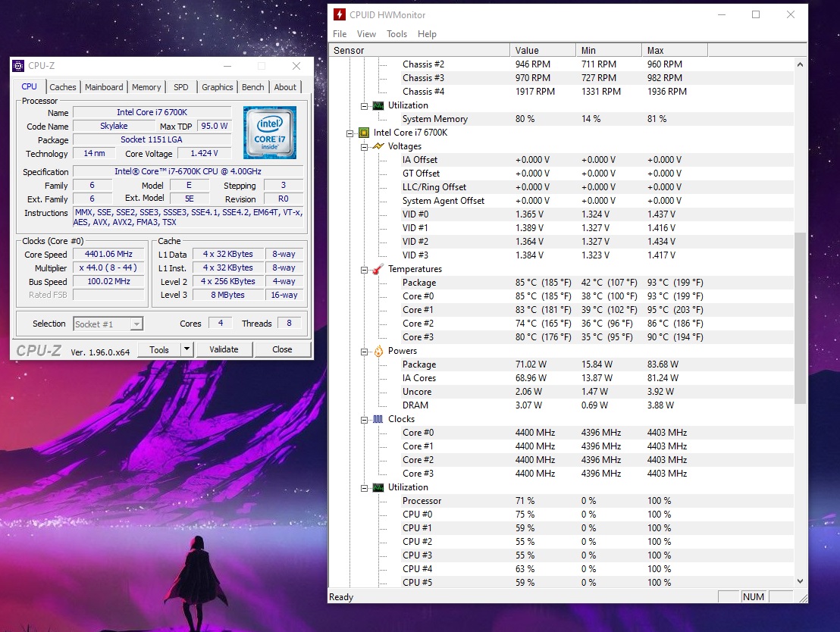Click the Min column header

(609, 50)
